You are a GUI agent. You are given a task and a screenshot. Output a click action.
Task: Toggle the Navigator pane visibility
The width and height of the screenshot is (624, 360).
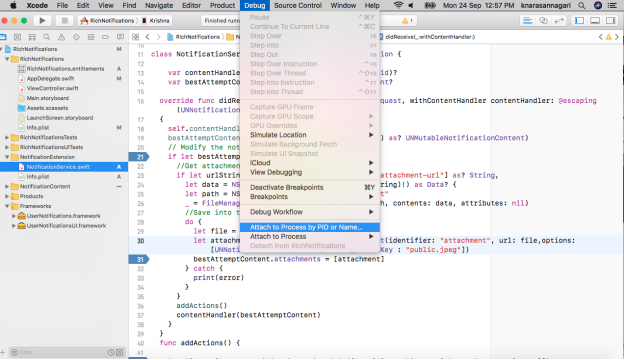579,21
